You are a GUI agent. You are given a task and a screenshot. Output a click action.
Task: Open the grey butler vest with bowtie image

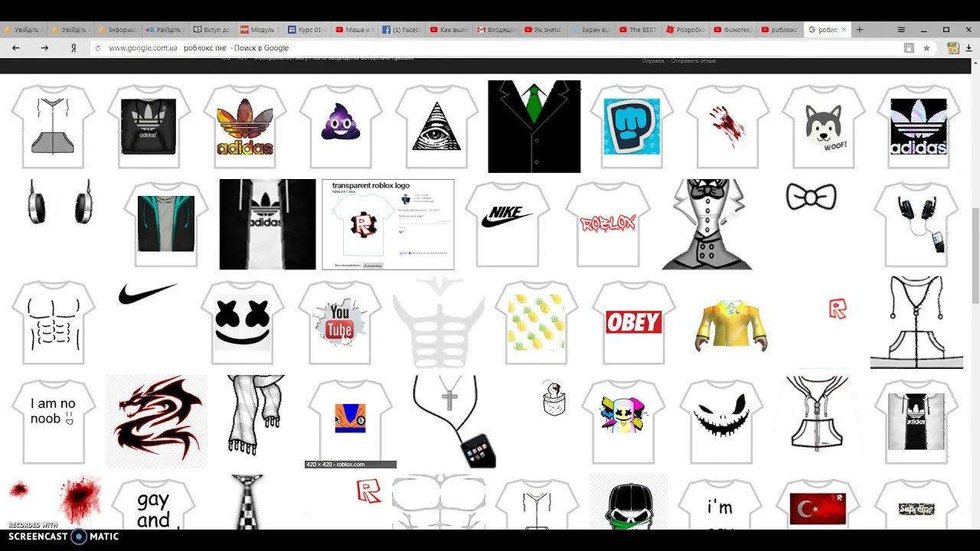[x=707, y=224]
